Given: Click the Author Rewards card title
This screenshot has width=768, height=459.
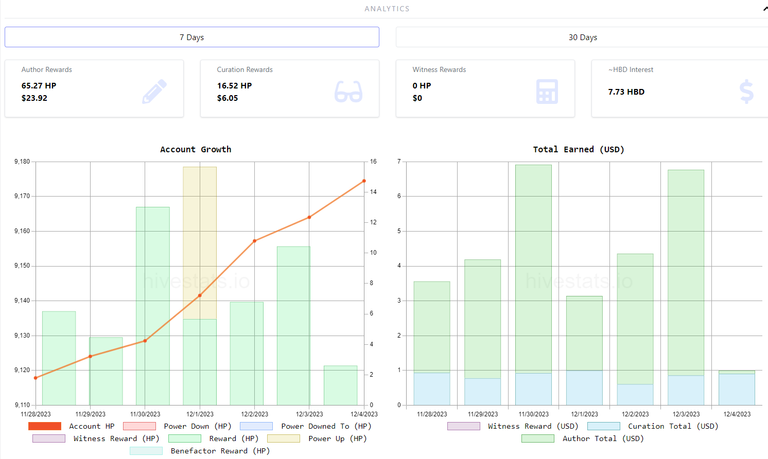Looking at the screenshot, I should (47, 70).
